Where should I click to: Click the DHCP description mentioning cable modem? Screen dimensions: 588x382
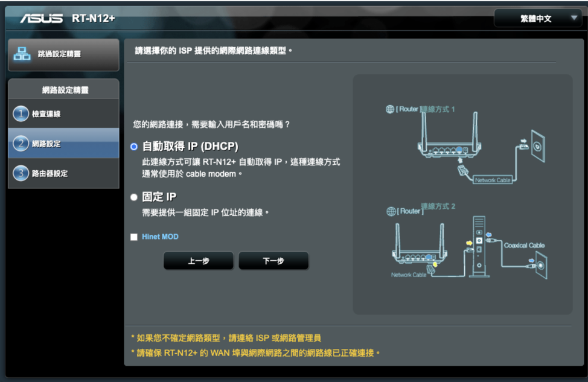(241, 168)
